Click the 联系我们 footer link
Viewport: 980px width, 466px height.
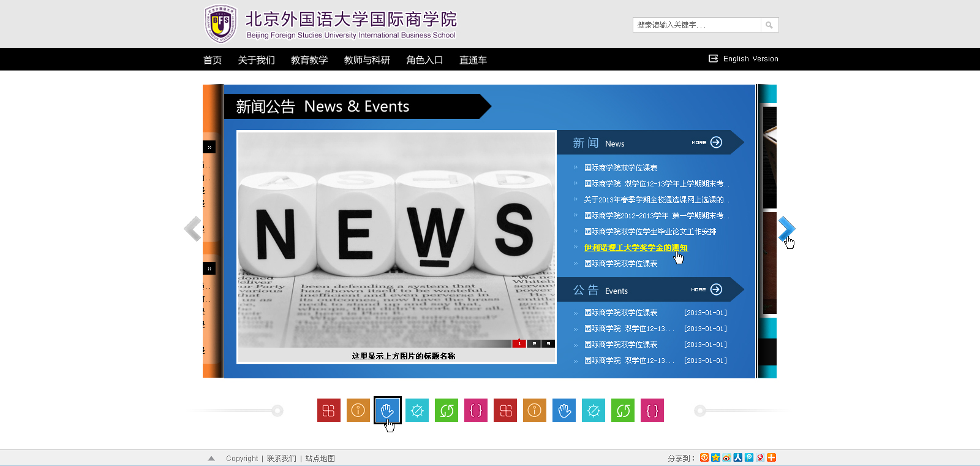pyautogui.click(x=281, y=459)
